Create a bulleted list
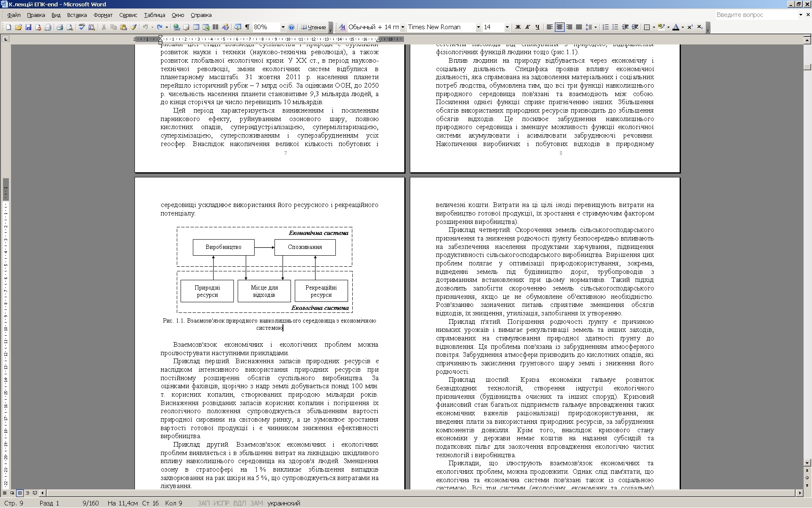Image resolution: width=812 pixels, height=508 pixels. [x=615, y=27]
